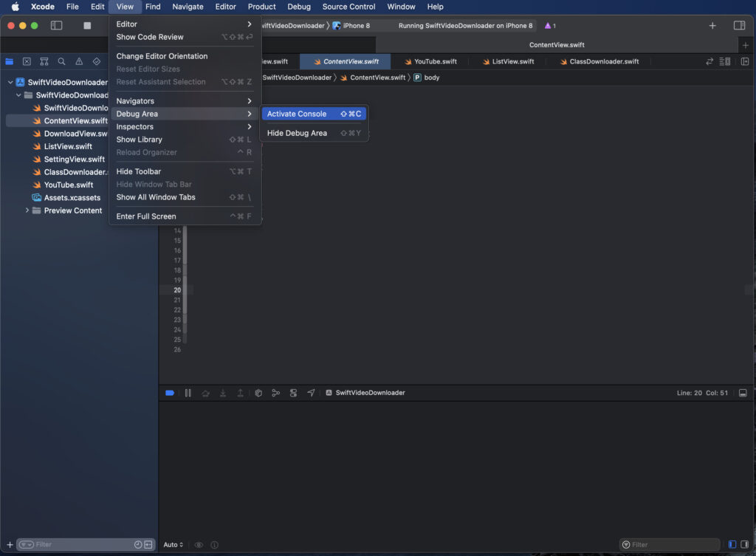Open Environment Overrides icon in debug bar

(293, 393)
